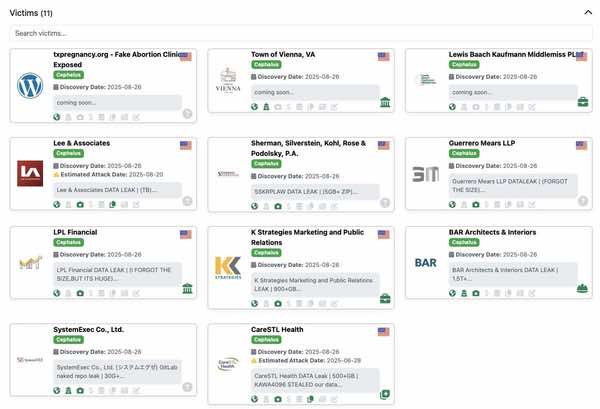This screenshot has height=409, width=600.
Task: Click green icon beside globe on Vienna card
Action: point(266,107)
